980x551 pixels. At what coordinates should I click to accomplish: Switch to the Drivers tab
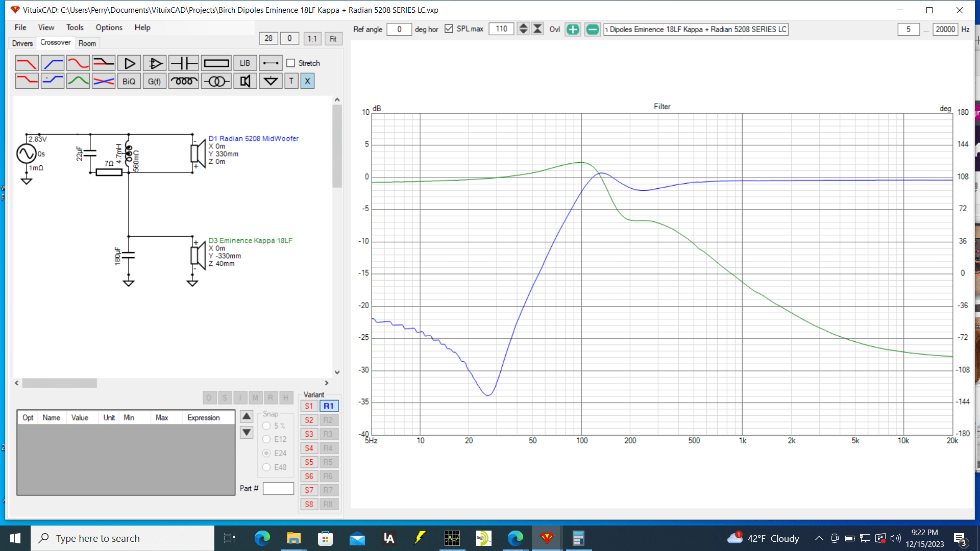(x=22, y=43)
